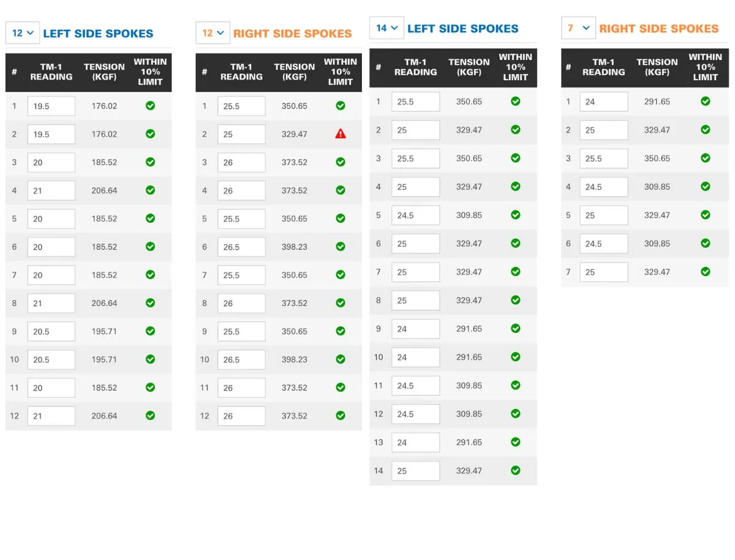Image resolution: width=735 pixels, height=560 pixels.
Task: Open the orange 12 spoke-count dropdown for right side spokes
Action: coord(213,33)
